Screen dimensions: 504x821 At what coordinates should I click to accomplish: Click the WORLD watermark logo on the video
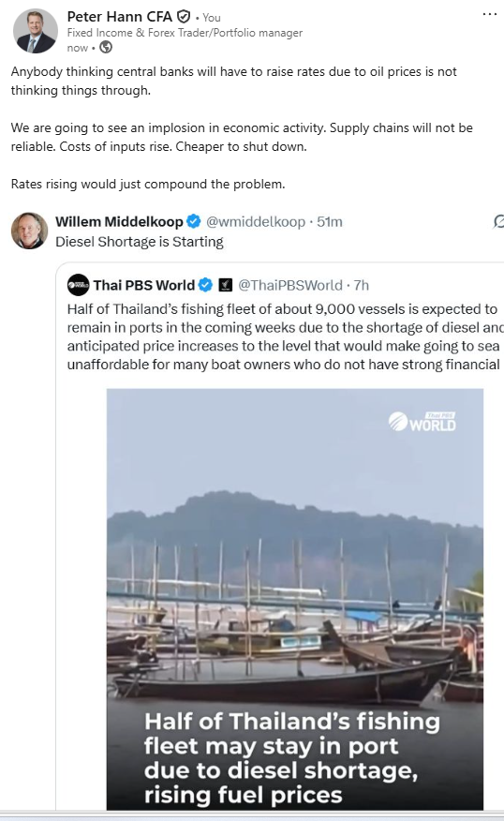422,422
